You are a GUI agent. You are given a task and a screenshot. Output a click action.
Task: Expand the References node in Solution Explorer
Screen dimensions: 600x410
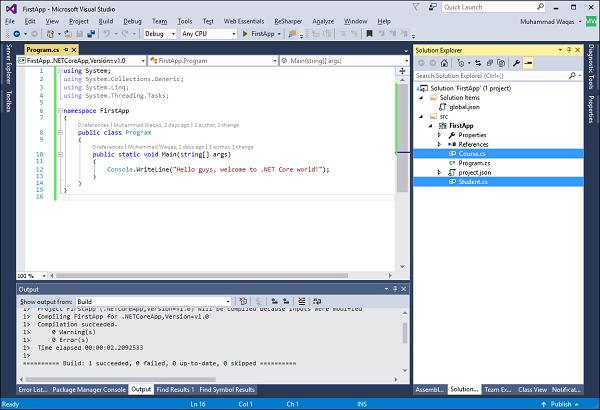[439, 144]
